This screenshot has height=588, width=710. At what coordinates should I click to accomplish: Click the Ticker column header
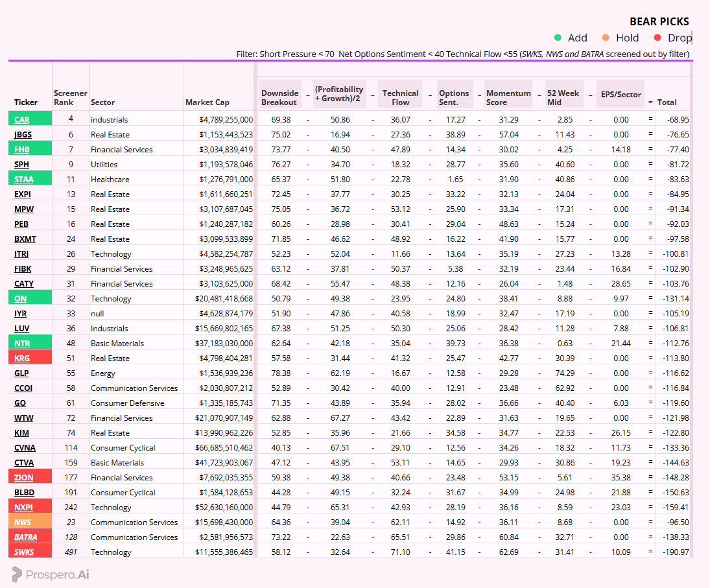pyautogui.click(x=26, y=102)
